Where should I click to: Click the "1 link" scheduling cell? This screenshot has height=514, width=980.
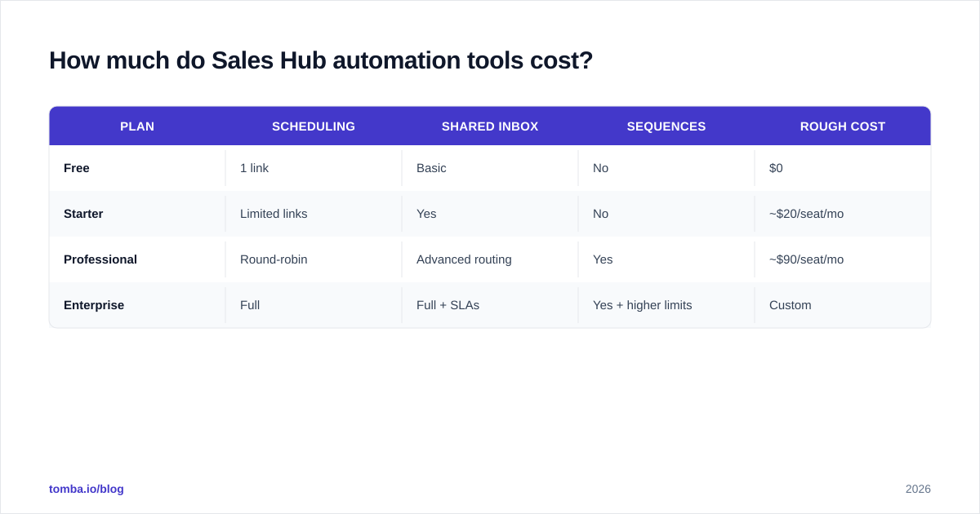click(314, 168)
